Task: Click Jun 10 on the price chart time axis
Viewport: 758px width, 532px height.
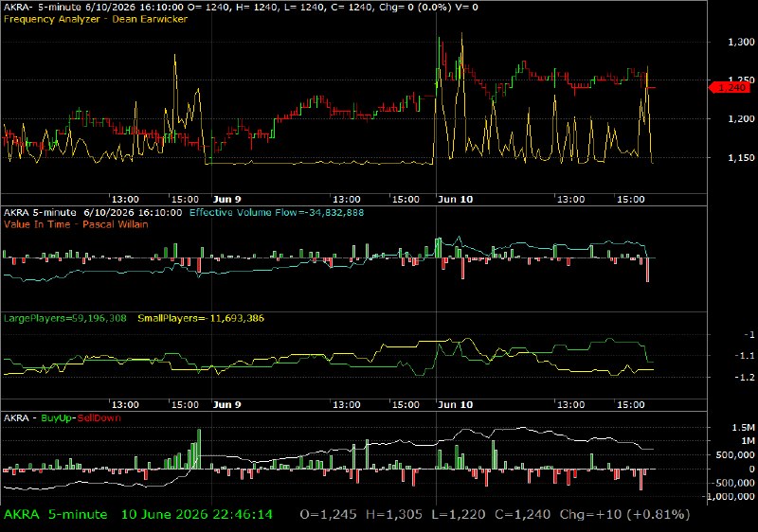Action: point(455,200)
